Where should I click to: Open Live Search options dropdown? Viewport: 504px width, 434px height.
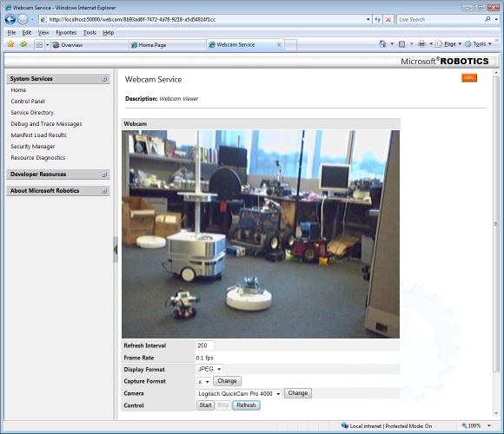(496, 19)
